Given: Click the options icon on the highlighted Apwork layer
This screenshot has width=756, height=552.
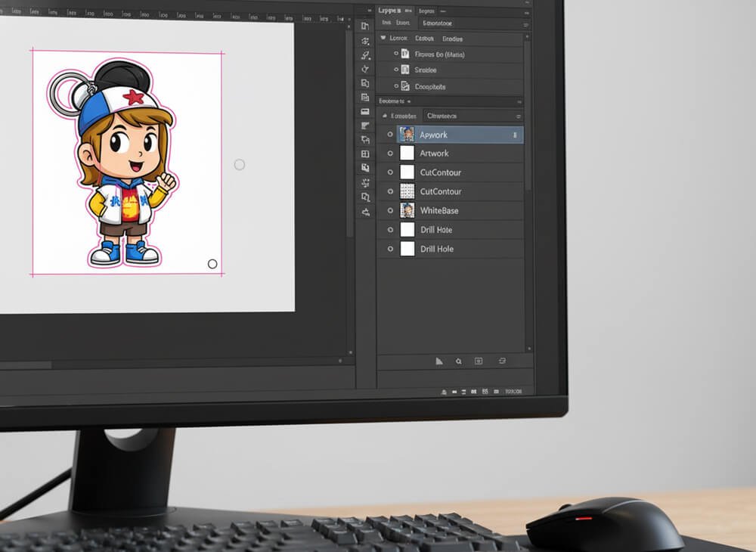Looking at the screenshot, I should coord(515,135).
